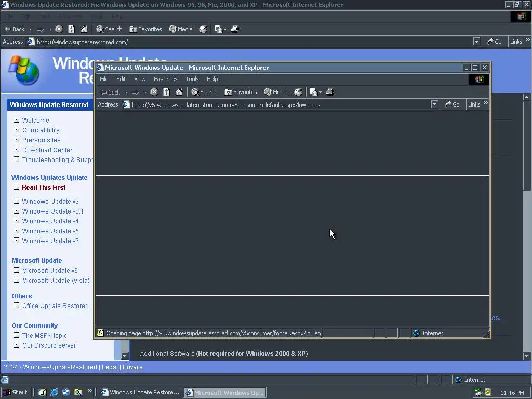Open Our Discord server link

49,345
